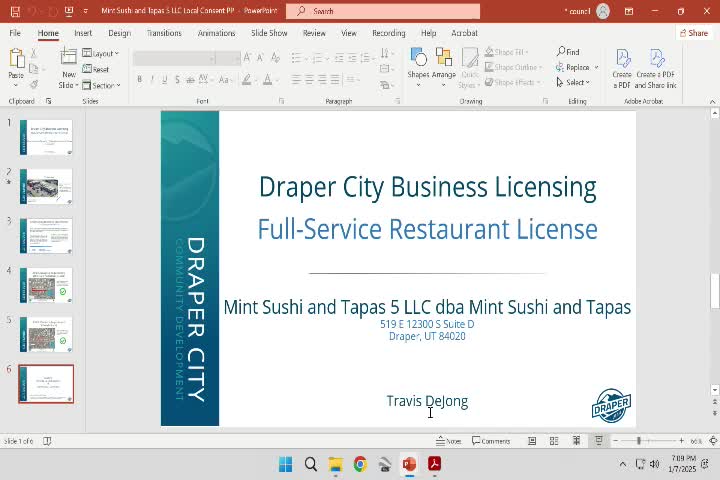Click the center alignment icon
The width and height of the screenshot is (720, 480).
pyautogui.click(x=309, y=80)
